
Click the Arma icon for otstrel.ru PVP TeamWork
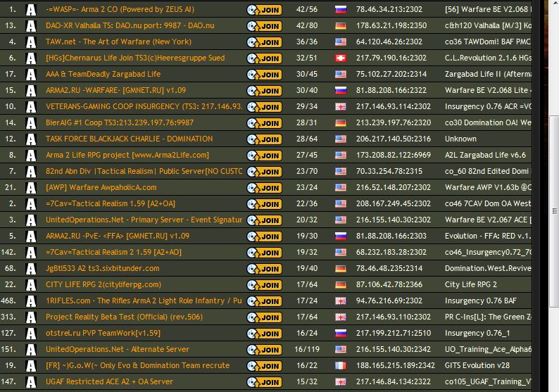pos(31,334)
